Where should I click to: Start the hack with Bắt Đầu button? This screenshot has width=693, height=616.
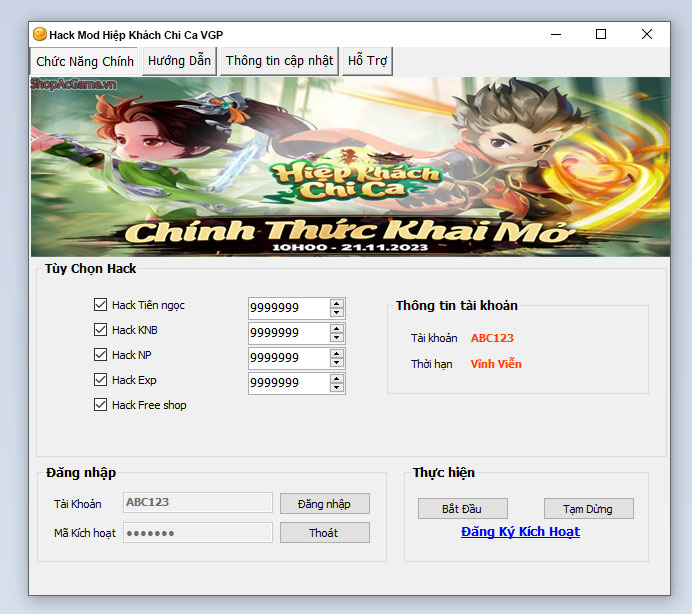click(x=462, y=509)
